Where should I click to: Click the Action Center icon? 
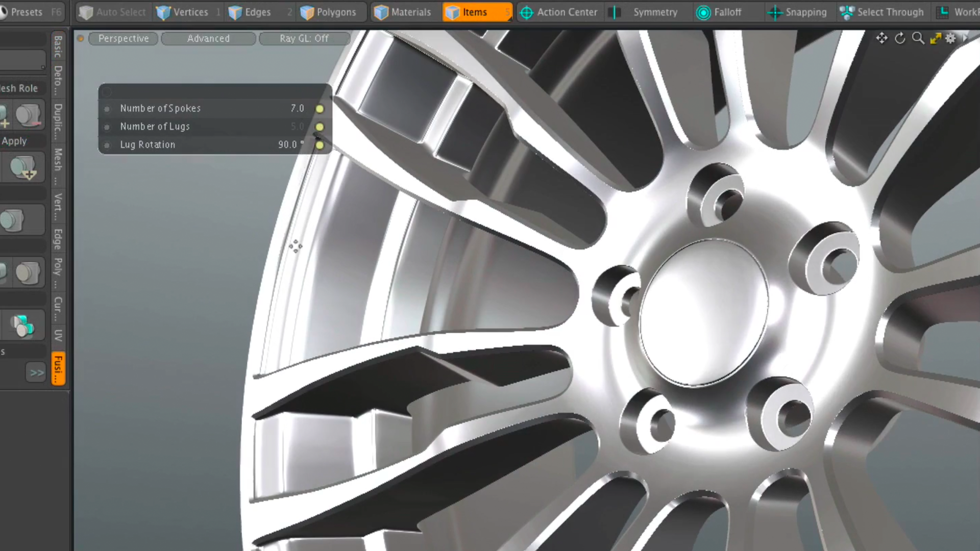pos(526,12)
